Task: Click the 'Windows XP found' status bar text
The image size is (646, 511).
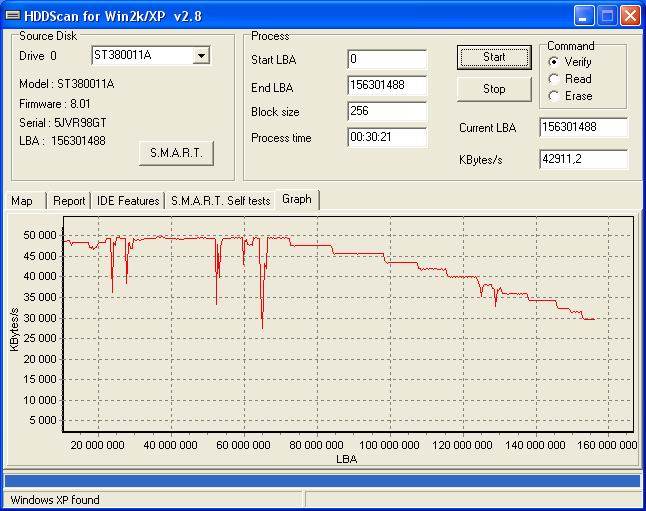Action: (x=55, y=500)
